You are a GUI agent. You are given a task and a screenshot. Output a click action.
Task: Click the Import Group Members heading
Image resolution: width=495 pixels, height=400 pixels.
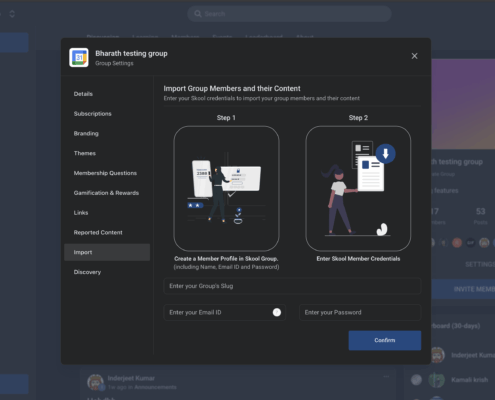tap(232, 89)
